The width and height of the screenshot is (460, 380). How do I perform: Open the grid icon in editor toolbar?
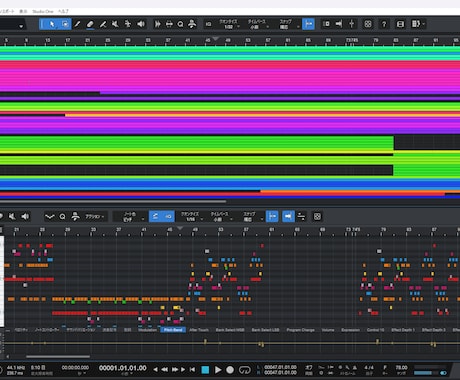317,217
